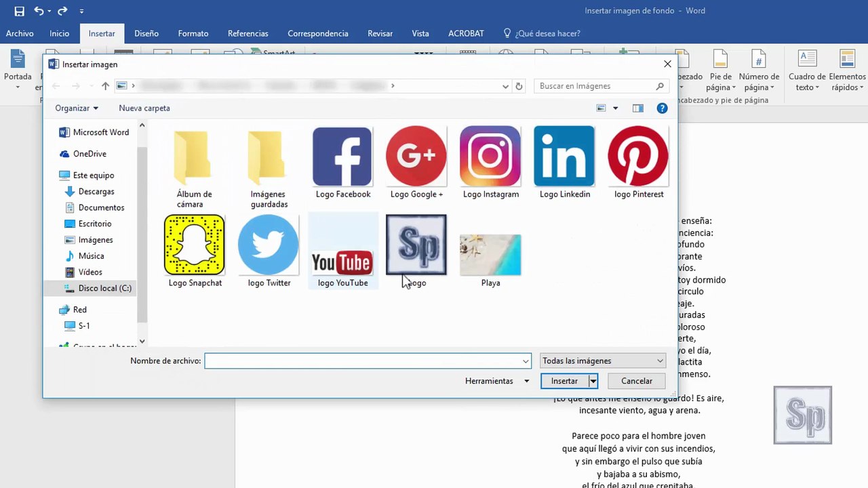Open the Herramientas dropdown
Screen dimensions: 868x488
coord(497,381)
